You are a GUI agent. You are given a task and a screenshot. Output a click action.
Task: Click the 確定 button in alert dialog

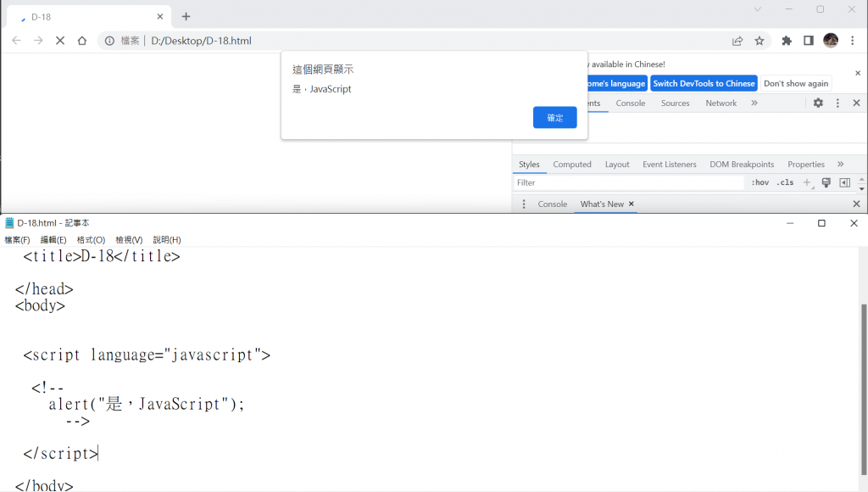554,117
